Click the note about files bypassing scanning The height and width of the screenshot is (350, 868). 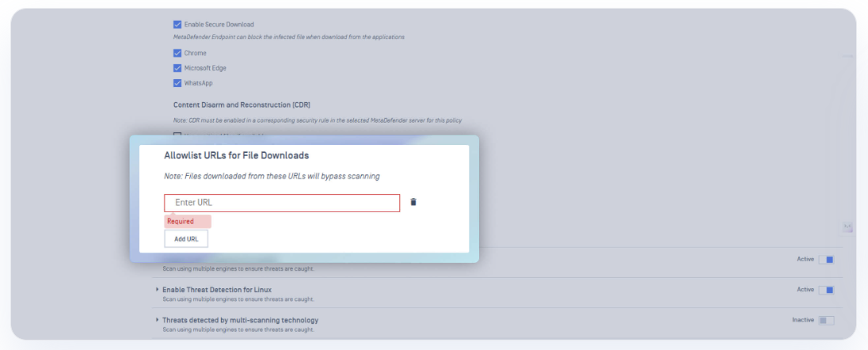click(272, 177)
